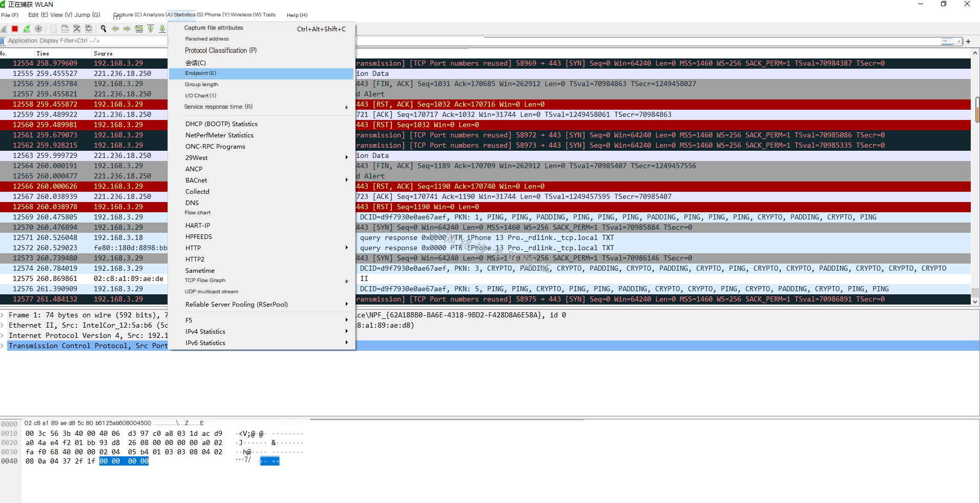This screenshot has height=503, width=980.
Task: Open find packet magnifier icon
Action: pyautogui.click(x=103, y=29)
